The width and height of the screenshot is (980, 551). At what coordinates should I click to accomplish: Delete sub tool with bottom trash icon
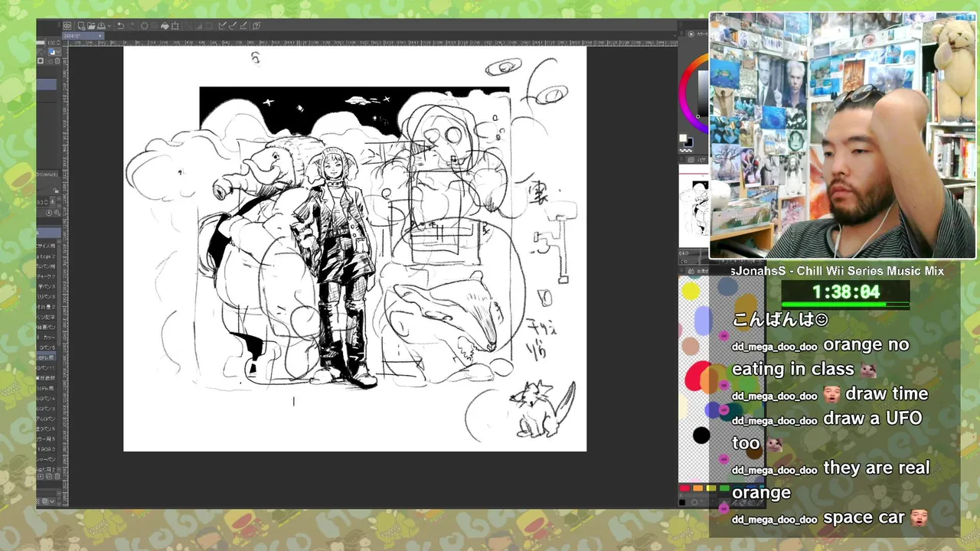57,476
